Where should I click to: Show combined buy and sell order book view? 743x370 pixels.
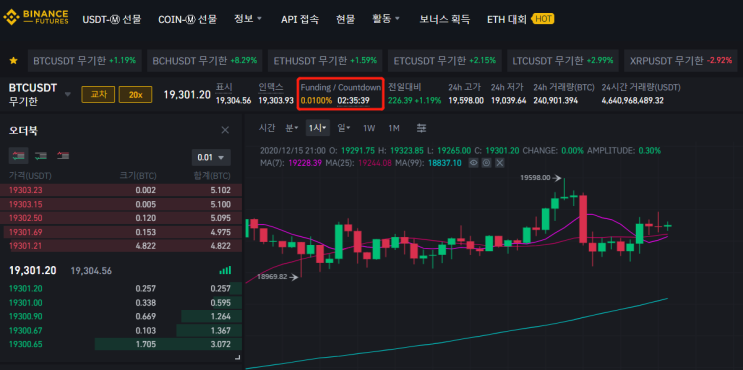(19, 156)
